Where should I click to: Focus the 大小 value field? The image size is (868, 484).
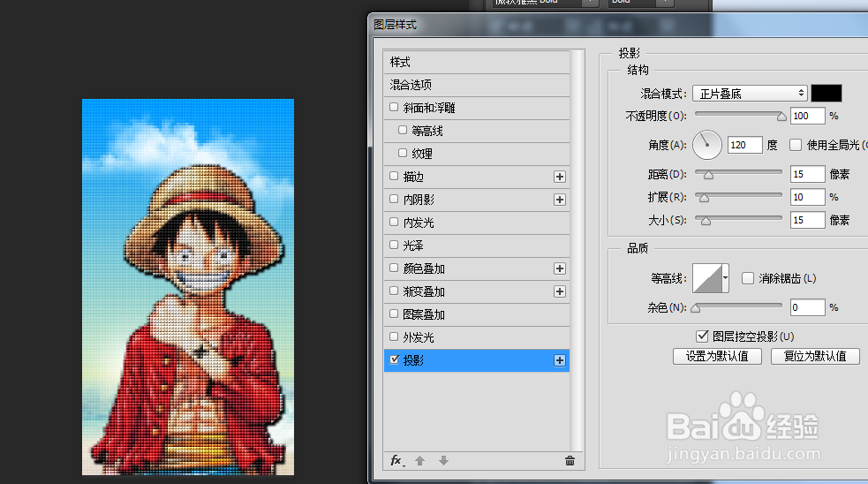coord(808,220)
